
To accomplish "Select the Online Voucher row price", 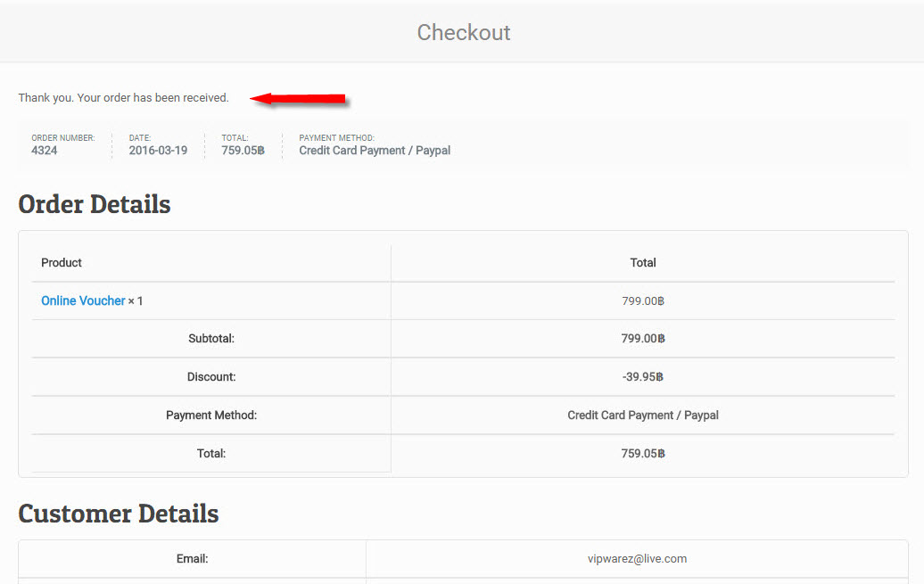I will click(642, 301).
